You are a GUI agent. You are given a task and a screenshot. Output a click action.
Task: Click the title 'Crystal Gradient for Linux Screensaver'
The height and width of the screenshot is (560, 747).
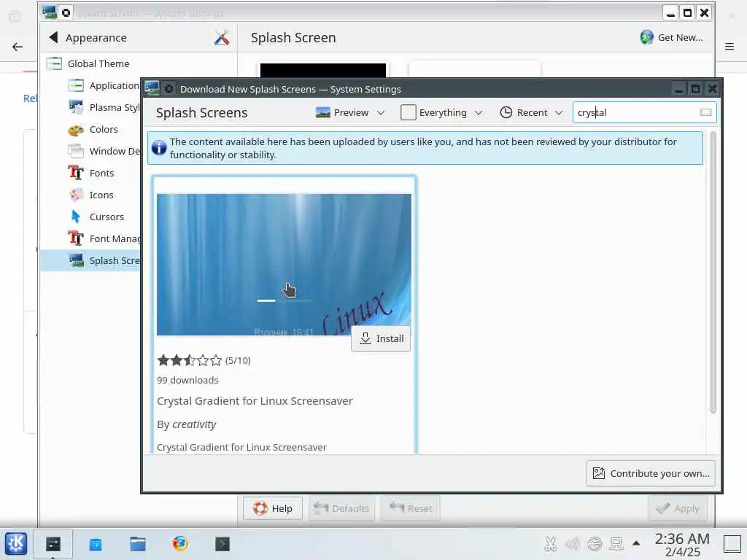pyautogui.click(x=255, y=401)
